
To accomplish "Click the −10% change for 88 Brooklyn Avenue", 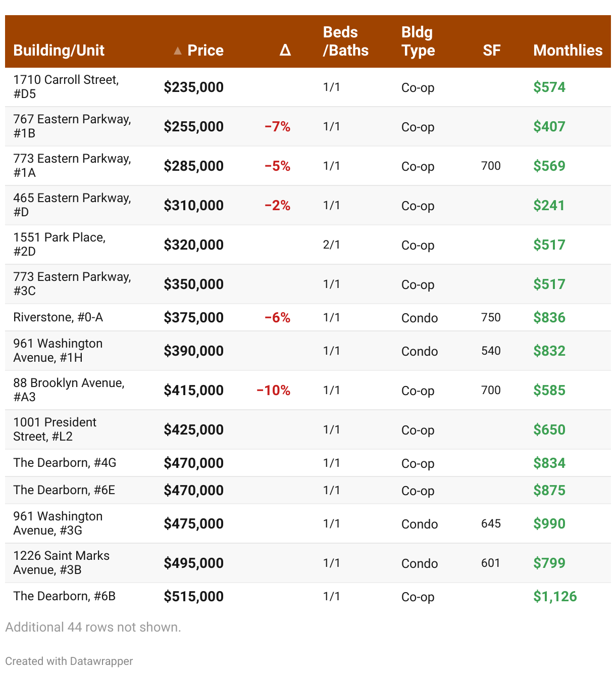I will coord(273,390).
